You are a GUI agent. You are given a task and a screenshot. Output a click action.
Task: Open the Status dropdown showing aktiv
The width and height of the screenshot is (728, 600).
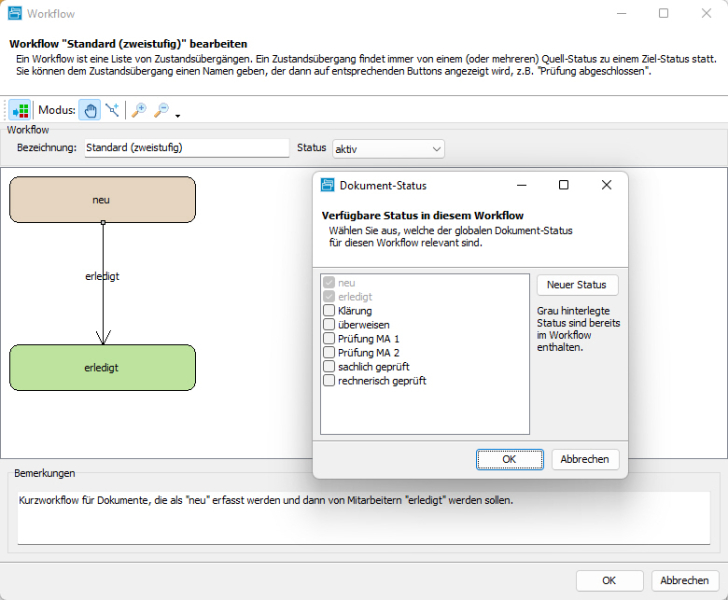(388, 149)
